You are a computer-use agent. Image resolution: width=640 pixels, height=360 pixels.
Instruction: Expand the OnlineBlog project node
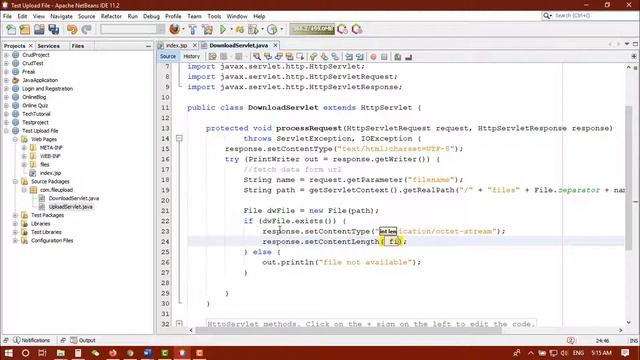(6, 97)
